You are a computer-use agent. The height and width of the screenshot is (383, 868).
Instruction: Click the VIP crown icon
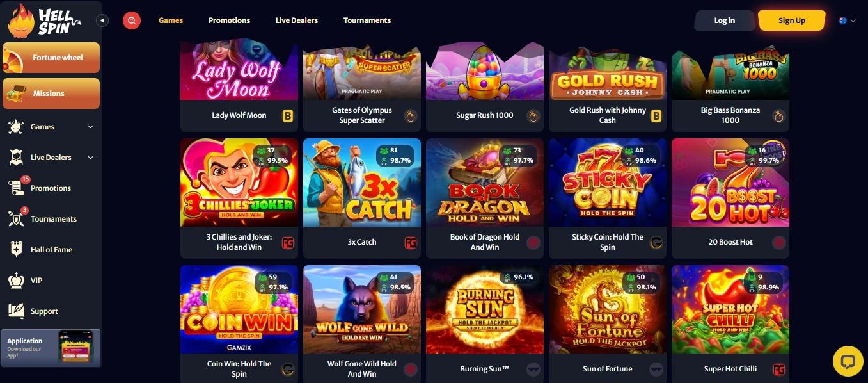pyautogui.click(x=17, y=281)
